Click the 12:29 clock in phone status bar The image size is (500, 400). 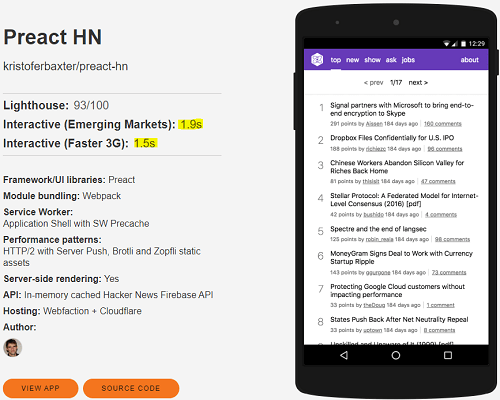(477, 44)
